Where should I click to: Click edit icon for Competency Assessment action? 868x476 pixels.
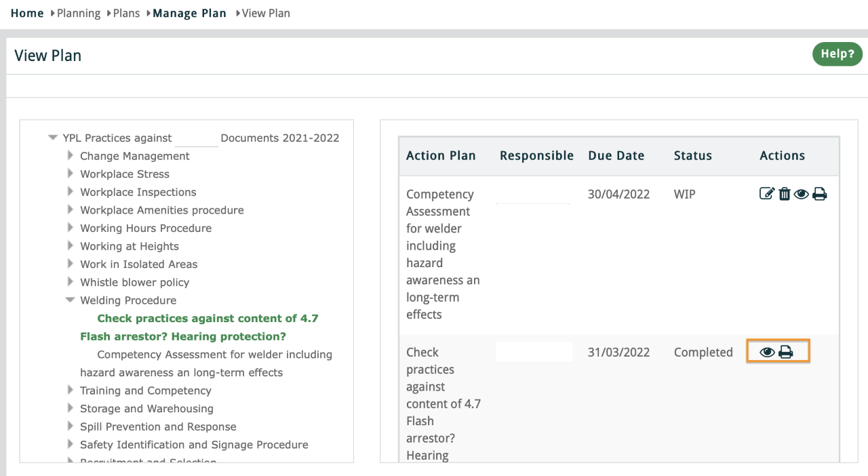click(x=766, y=195)
